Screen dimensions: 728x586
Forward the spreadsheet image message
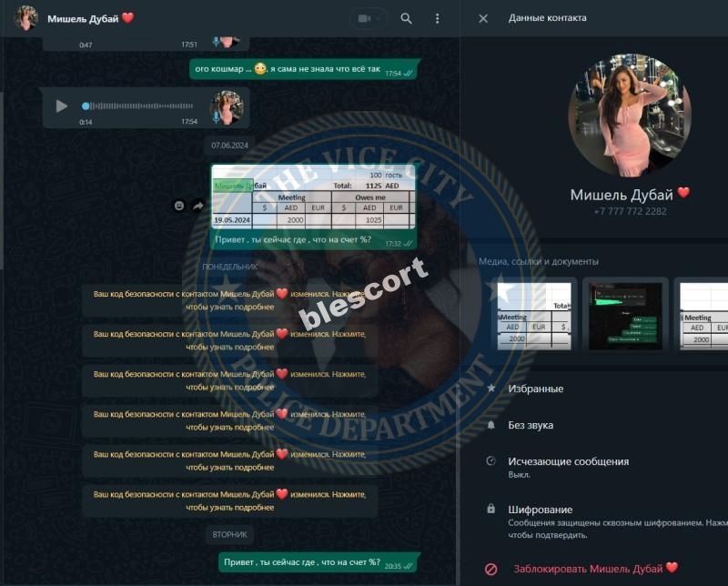pyautogui.click(x=198, y=206)
